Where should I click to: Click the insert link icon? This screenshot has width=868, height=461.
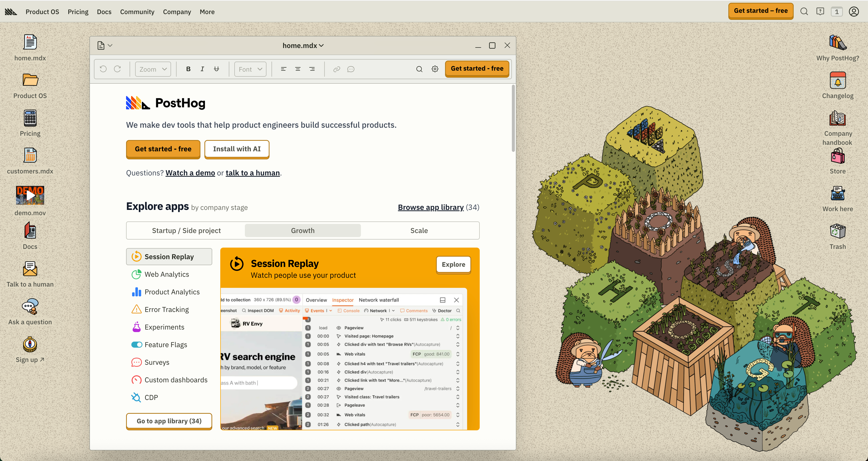[x=336, y=69]
